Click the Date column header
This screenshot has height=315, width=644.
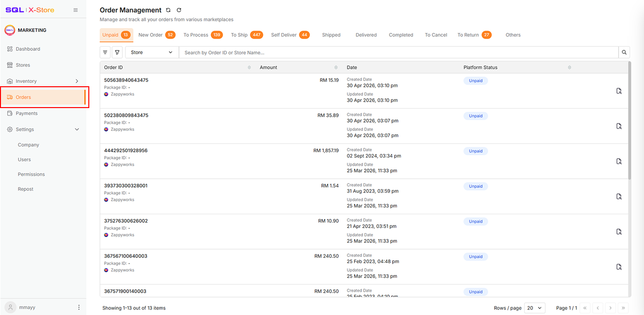tap(352, 67)
